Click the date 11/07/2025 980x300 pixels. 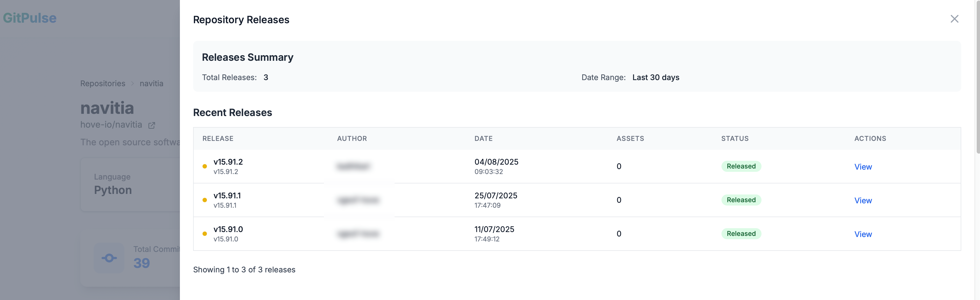(494, 229)
